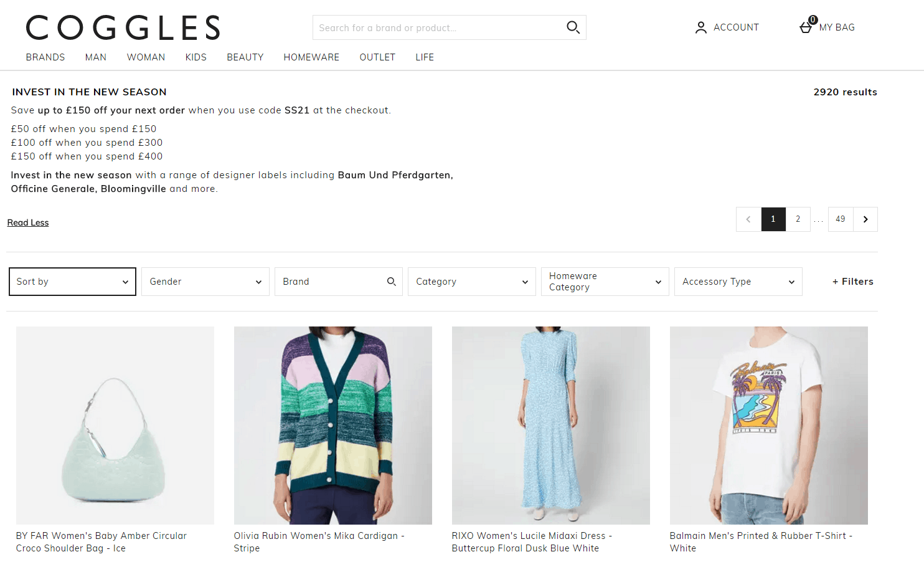The image size is (924, 562).
Task: Open the BRANDS menu
Action: pyautogui.click(x=45, y=57)
